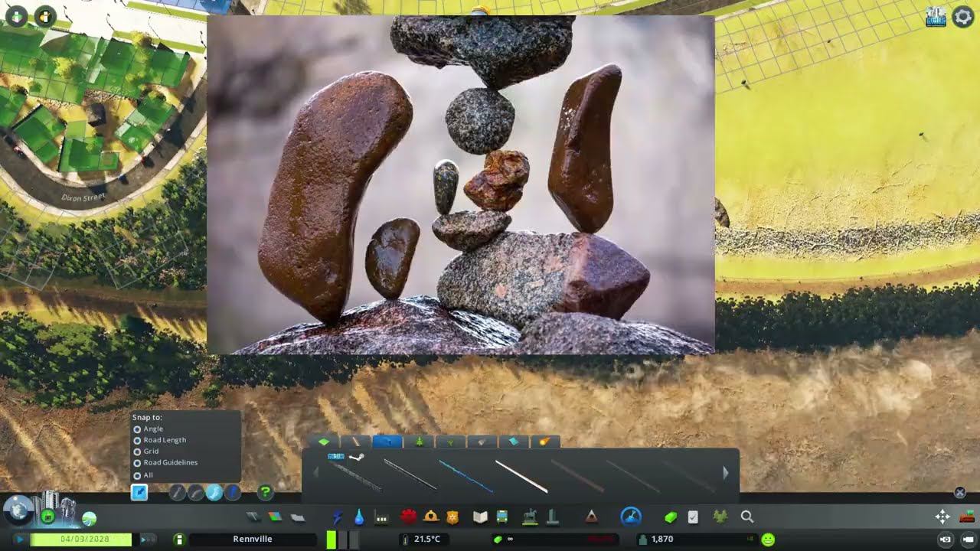The width and height of the screenshot is (980, 551).
Task: Click the green circular icon beside city name
Action: (178, 540)
